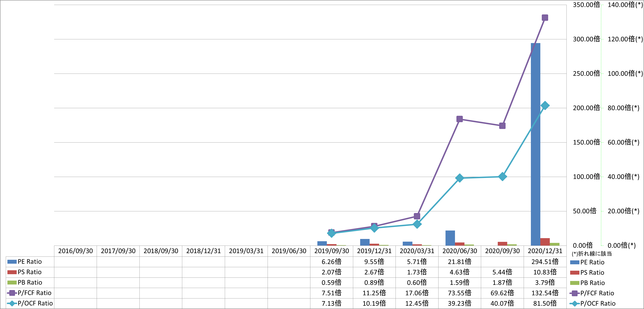
Task: Click the 2019/06/30 date header
Action: 289,251
